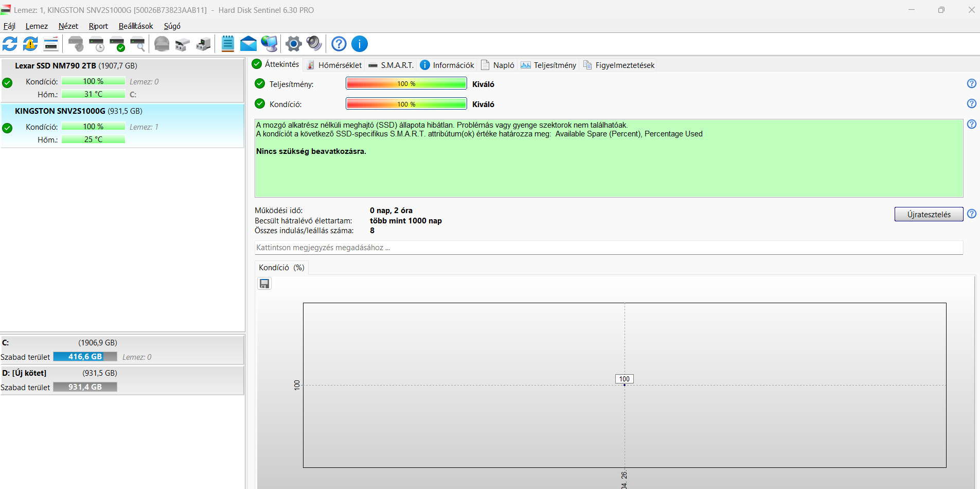This screenshot has height=489, width=980.
Task: Click the C: free space 416,6 GB bar
Action: pos(85,357)
